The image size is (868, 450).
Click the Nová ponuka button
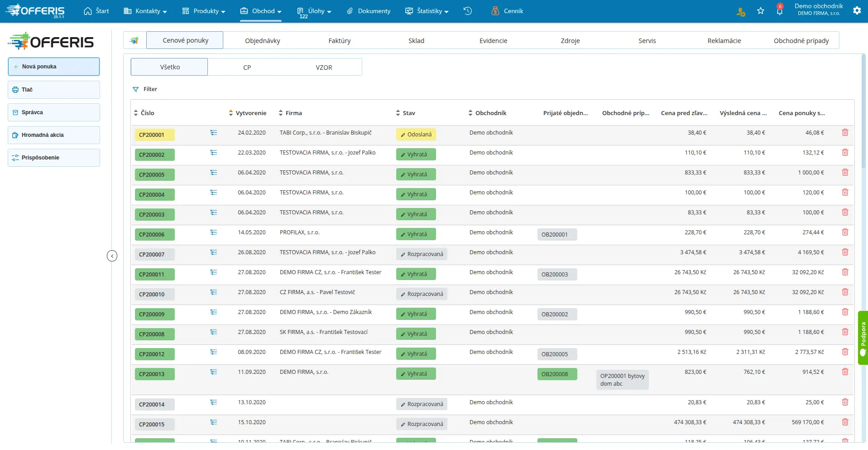tap(54, 67)
